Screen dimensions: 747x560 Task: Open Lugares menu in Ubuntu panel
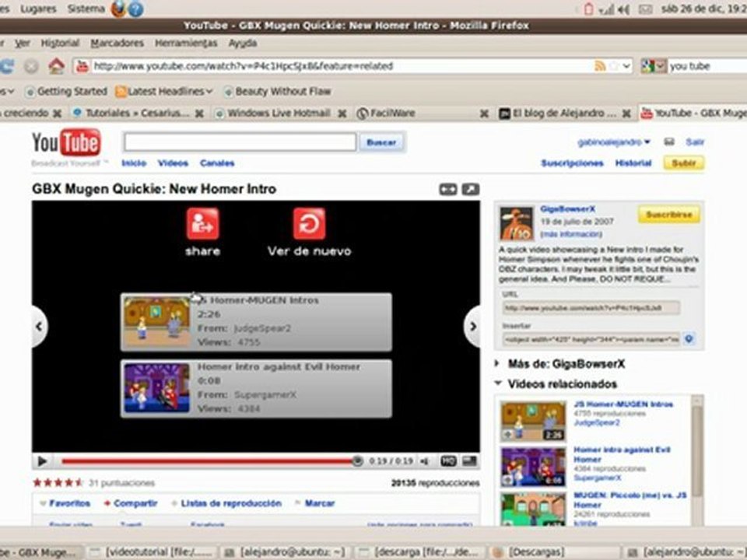[x=38, y=9]
